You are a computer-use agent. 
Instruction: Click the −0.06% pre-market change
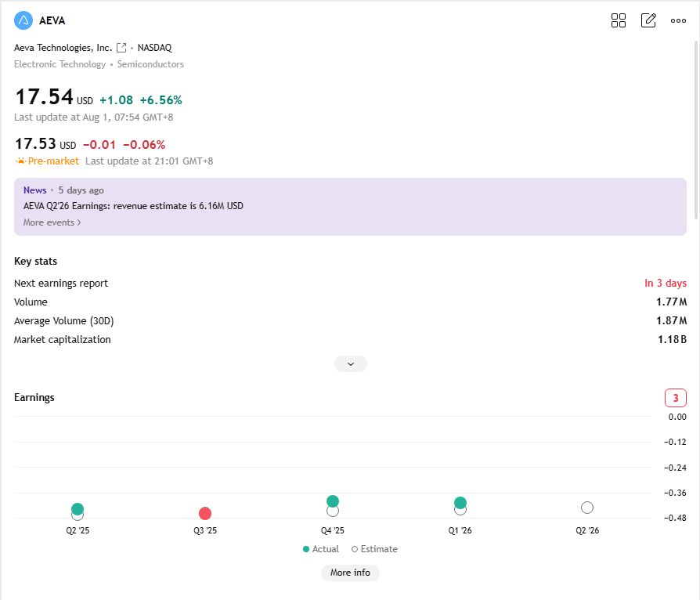pyautogui.click(x=144, y=145)
